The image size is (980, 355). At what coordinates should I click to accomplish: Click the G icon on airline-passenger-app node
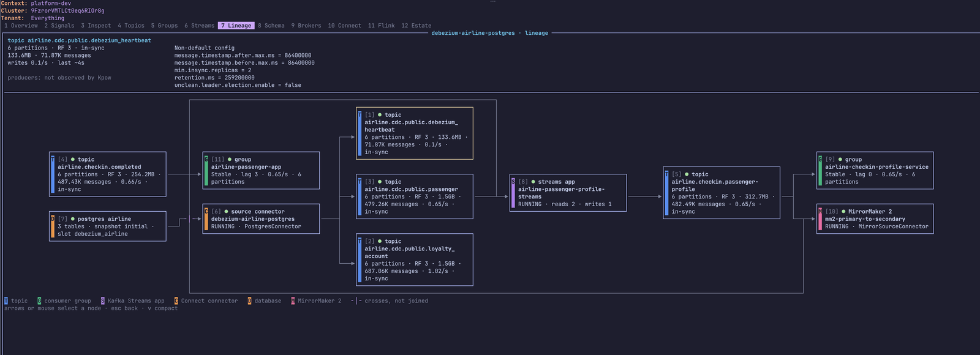(x=206, y=159)
